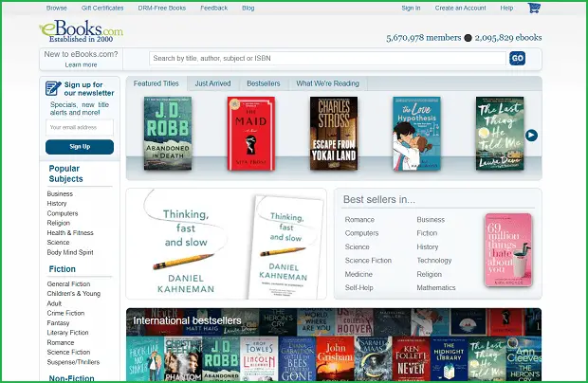Open Ken Follett Never cover
This screenshot has height=383, width=588.
point(411,358)
